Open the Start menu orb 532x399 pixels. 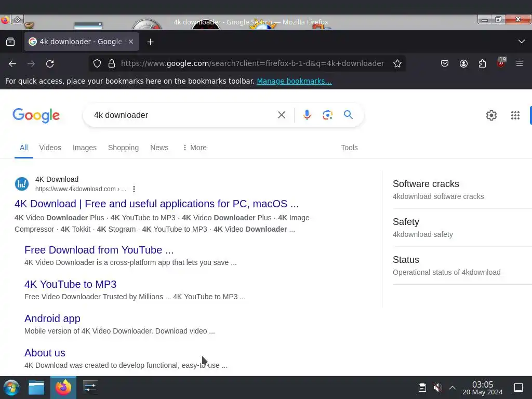click(x=11, y=388)
